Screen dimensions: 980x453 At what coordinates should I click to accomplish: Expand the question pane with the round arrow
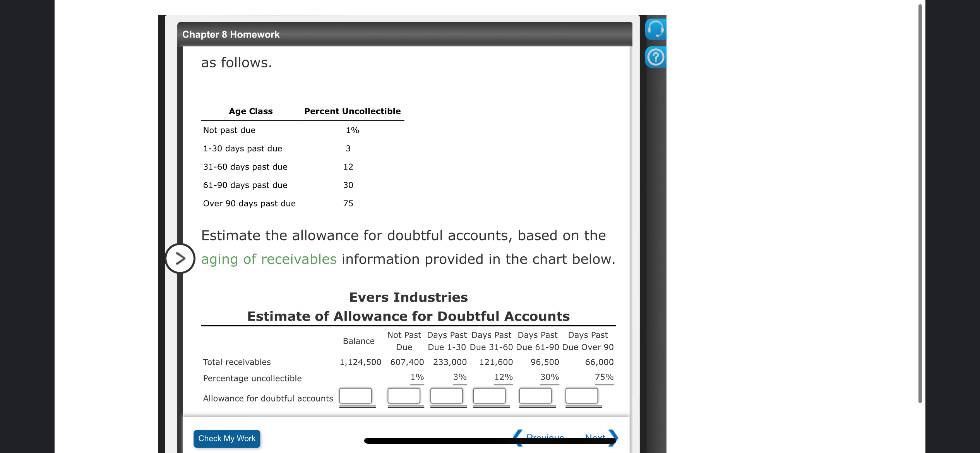coord(180,259)
